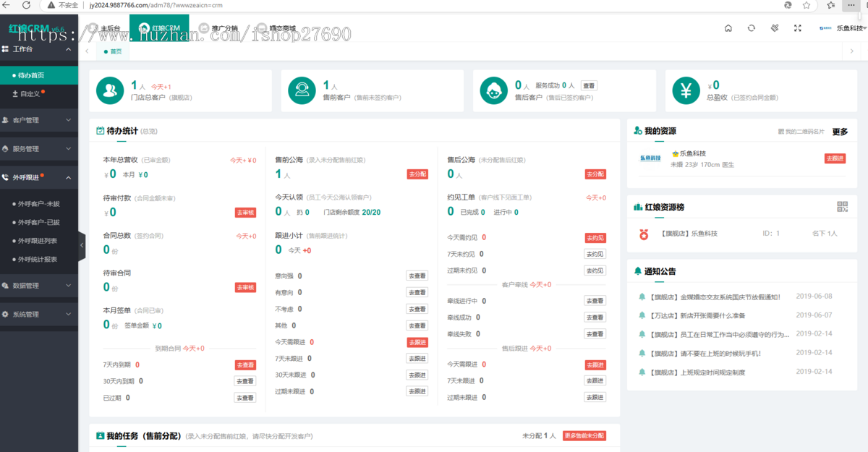Image resolution: width=868 pixels, height=452 pixels.
Task: Click the fullscreen icon in top header
Action: coord(798,28)
